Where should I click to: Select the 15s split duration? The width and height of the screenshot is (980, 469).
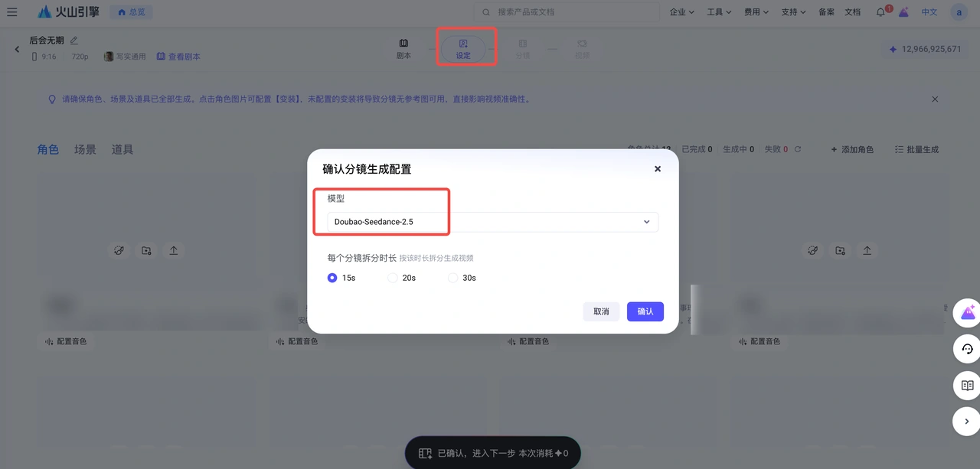tap(341, 278)
